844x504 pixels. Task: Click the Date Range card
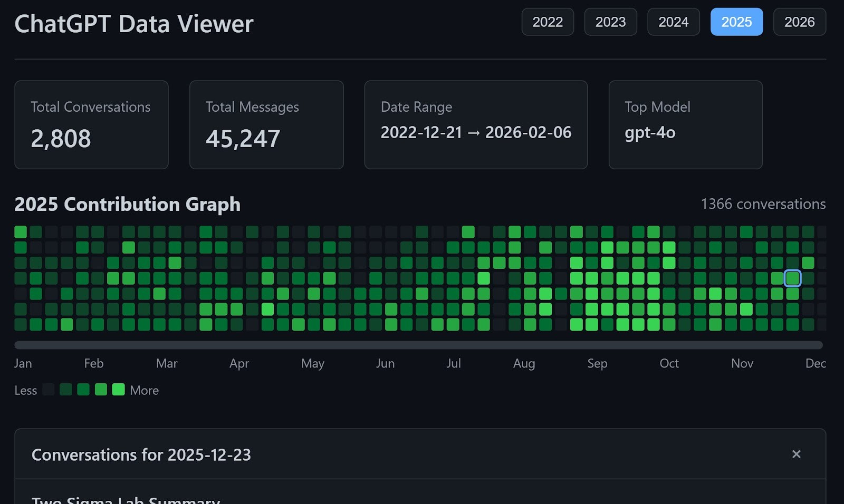tap(475, 124)
